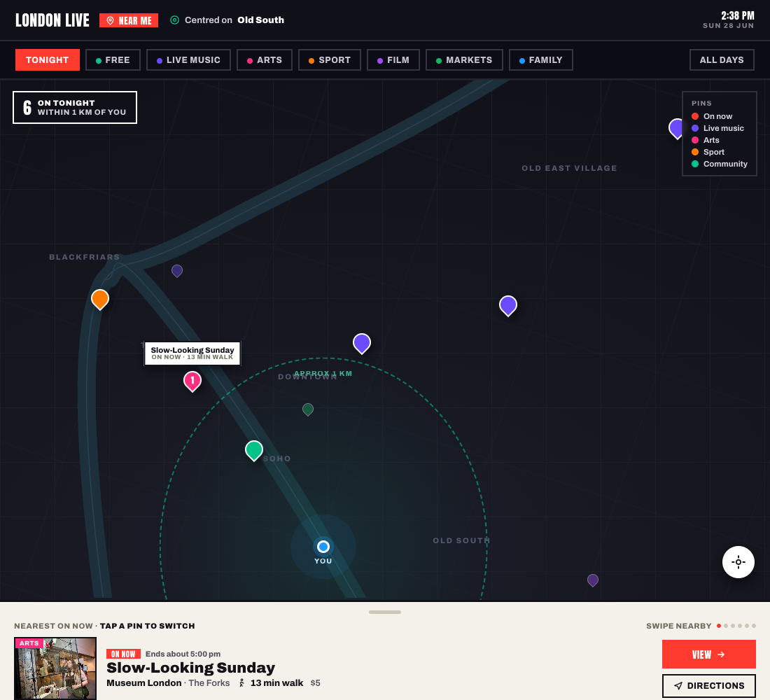Select the small dim purple pin near Blackfriars
770x700 pixels.
click(x=177, y=271)
